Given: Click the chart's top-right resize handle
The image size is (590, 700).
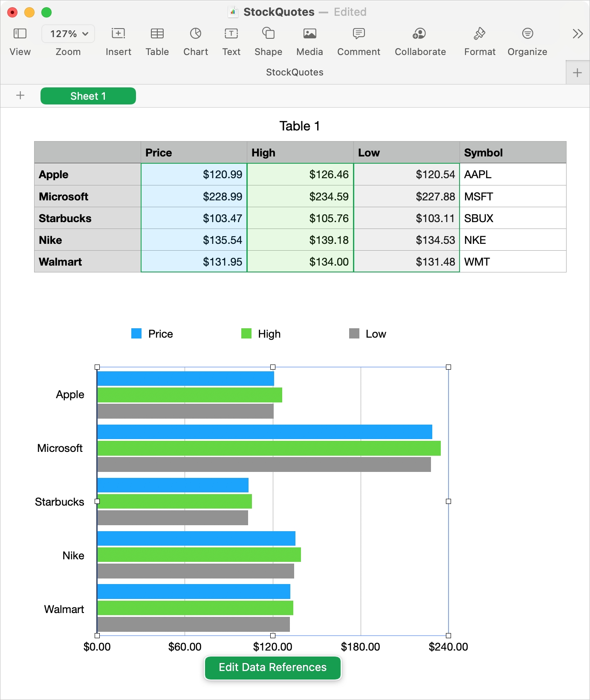Looking at the screenshot, I should pyautogui.click(x=448, y=367).
